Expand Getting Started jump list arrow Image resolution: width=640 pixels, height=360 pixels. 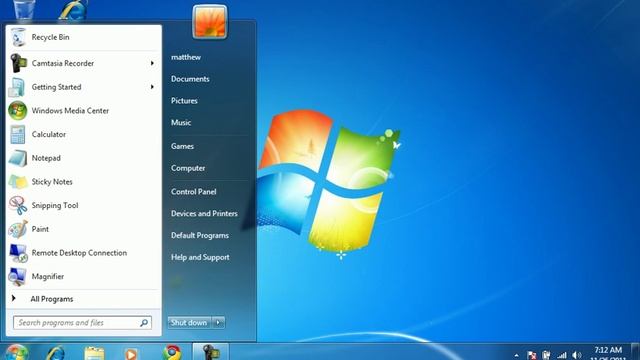tap(152, 87)
